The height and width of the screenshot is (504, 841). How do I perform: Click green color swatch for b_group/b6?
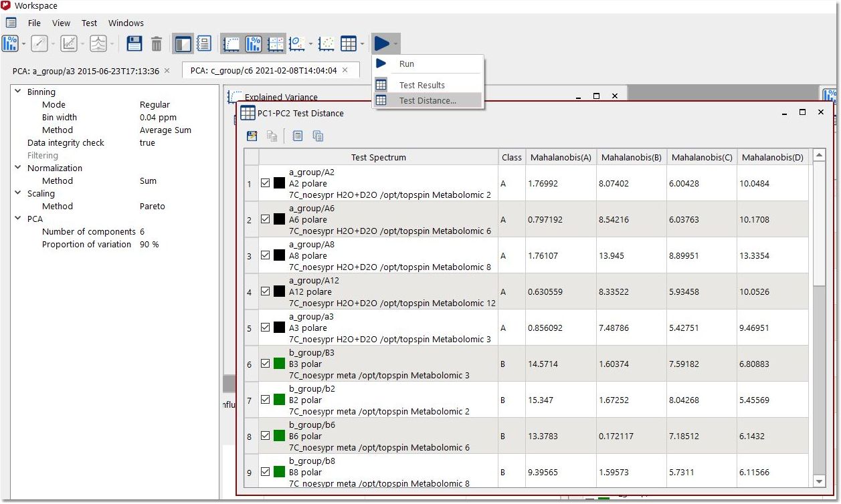click(279, 436)
